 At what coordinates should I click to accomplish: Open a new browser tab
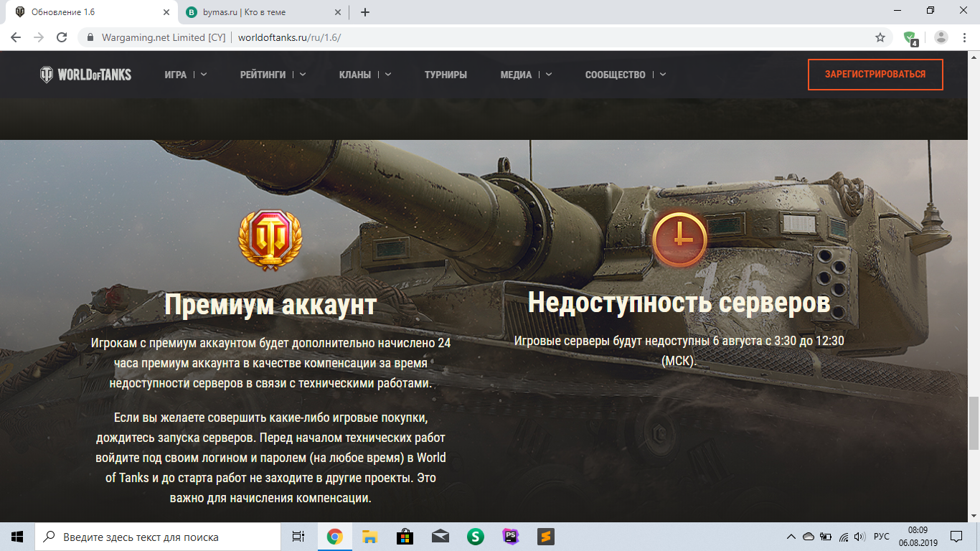(x=365, y=12)
